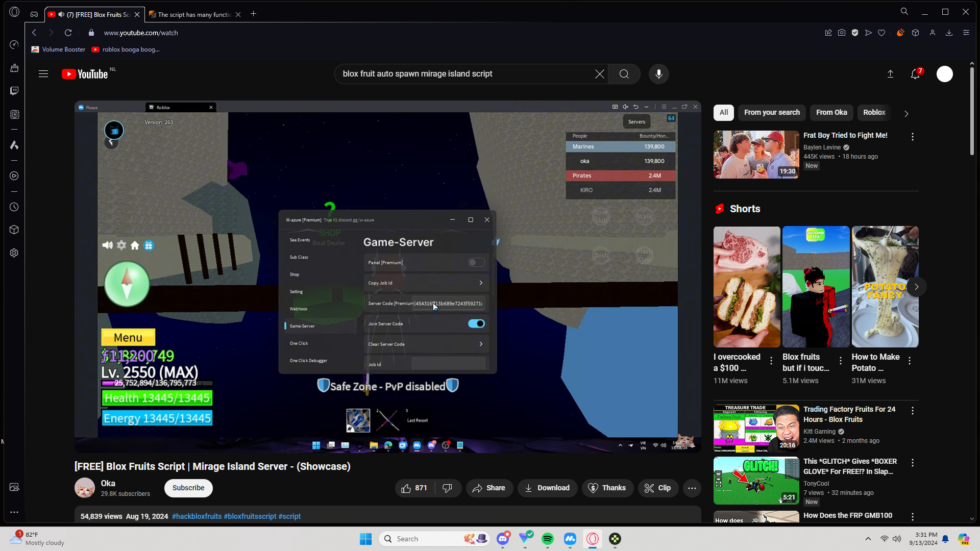Mute the YouTube tab audio icon

click(x=61, y=14)
